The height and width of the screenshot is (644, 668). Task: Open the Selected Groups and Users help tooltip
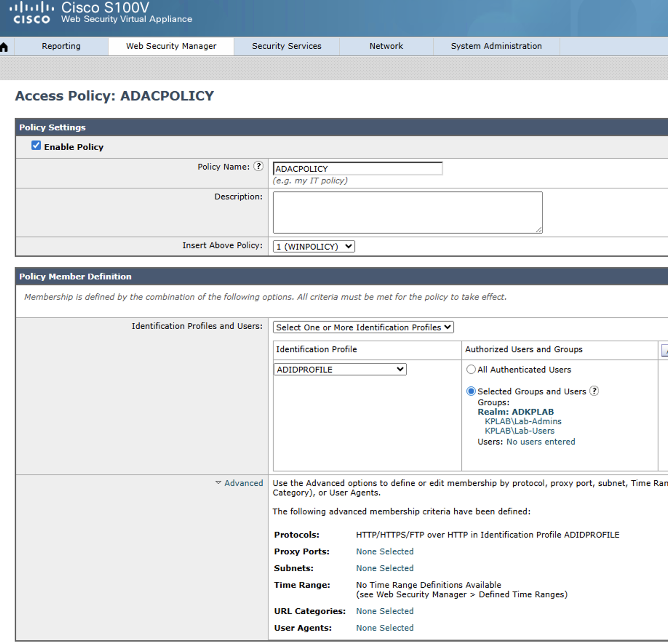point(595,391)
